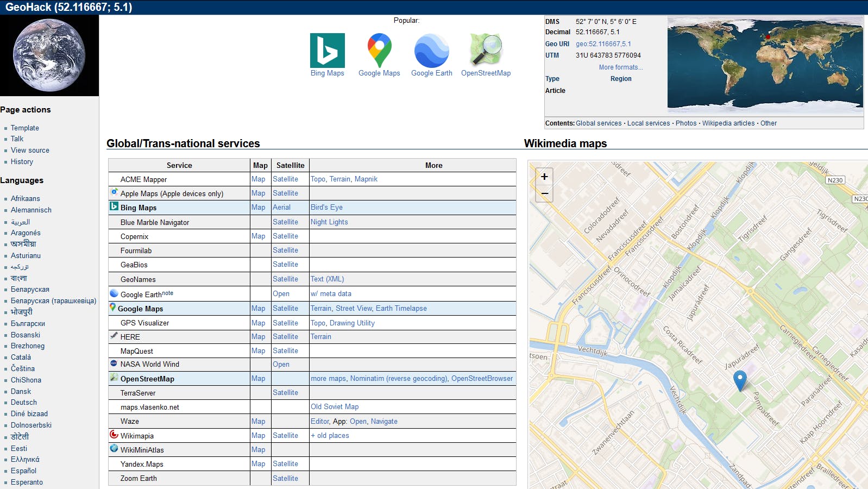
Task: Open the Template page action
Action: click(x=25, y=128)
